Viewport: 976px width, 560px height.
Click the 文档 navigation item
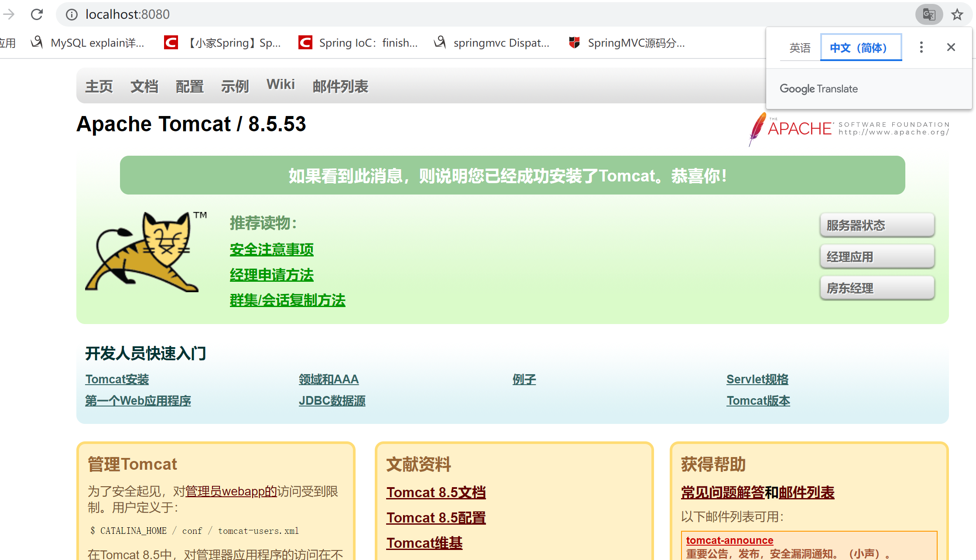coord(144,86)
